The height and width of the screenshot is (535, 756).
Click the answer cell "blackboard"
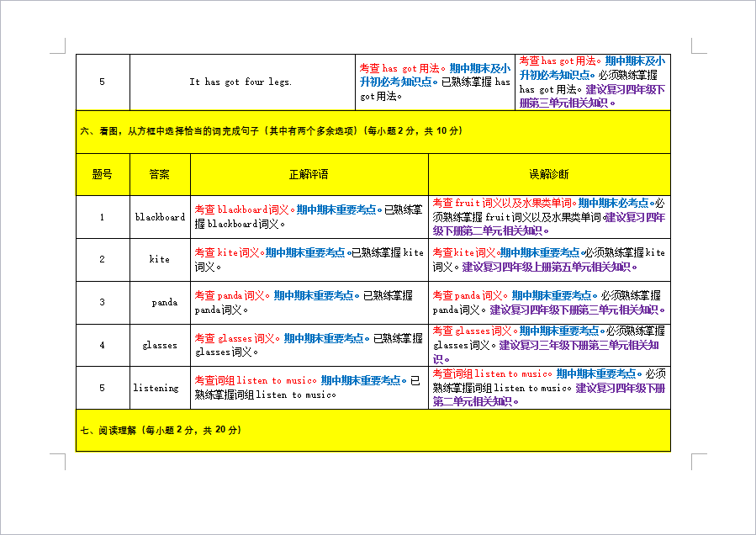pos(160,217)
